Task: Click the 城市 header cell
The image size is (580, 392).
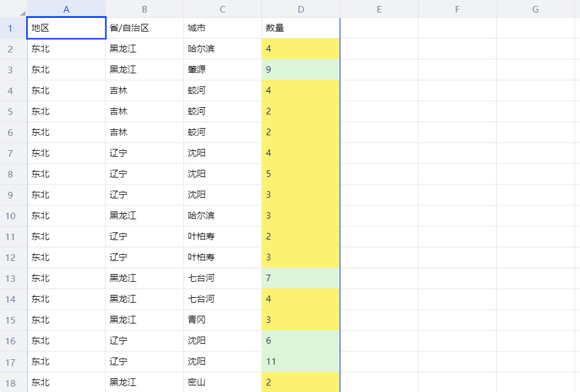Action: (x=222, y=28)
